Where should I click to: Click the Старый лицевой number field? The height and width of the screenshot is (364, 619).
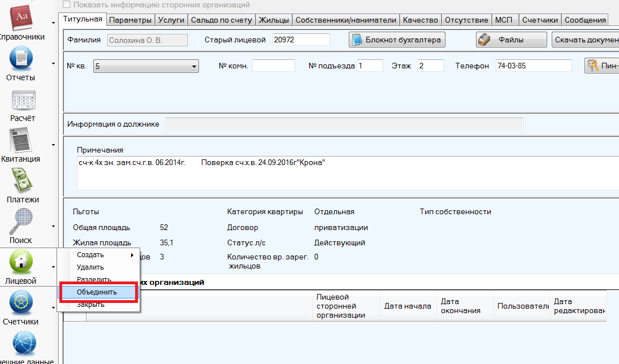[301, 40]
